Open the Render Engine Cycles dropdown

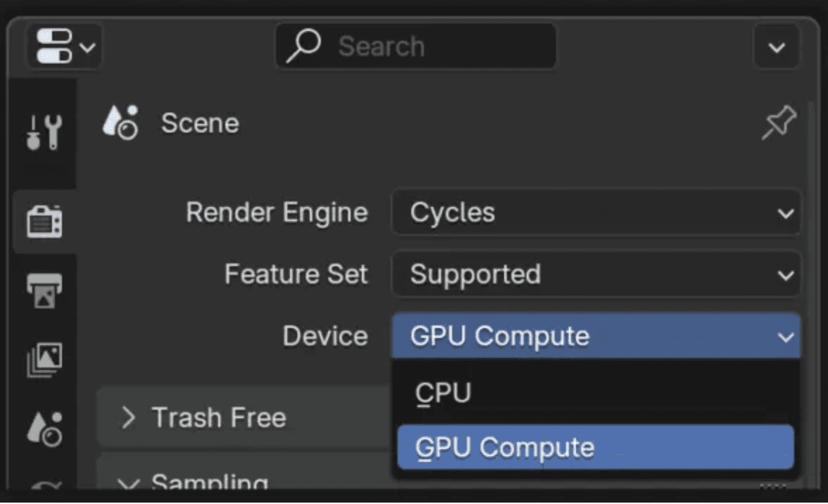(x=596, y=213)
